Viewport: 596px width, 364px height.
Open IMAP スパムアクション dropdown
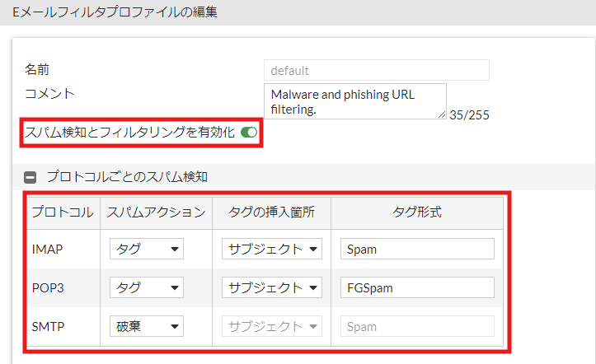147,249
